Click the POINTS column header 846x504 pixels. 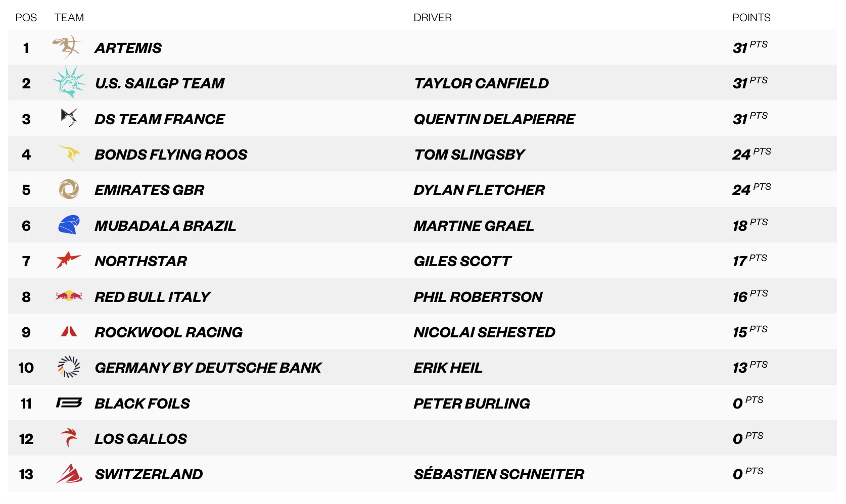point(751,18)
